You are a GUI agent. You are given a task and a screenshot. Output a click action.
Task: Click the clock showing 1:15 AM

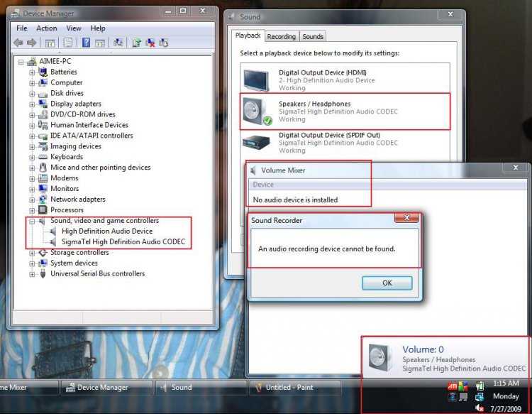(506, 383)
